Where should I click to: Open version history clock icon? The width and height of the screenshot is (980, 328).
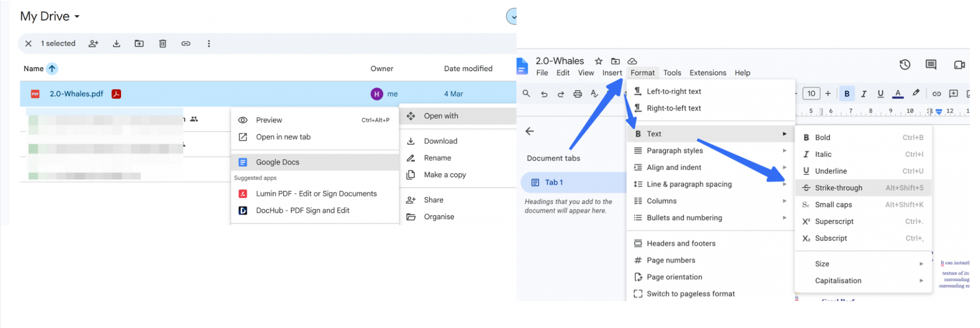pos(905,65)
